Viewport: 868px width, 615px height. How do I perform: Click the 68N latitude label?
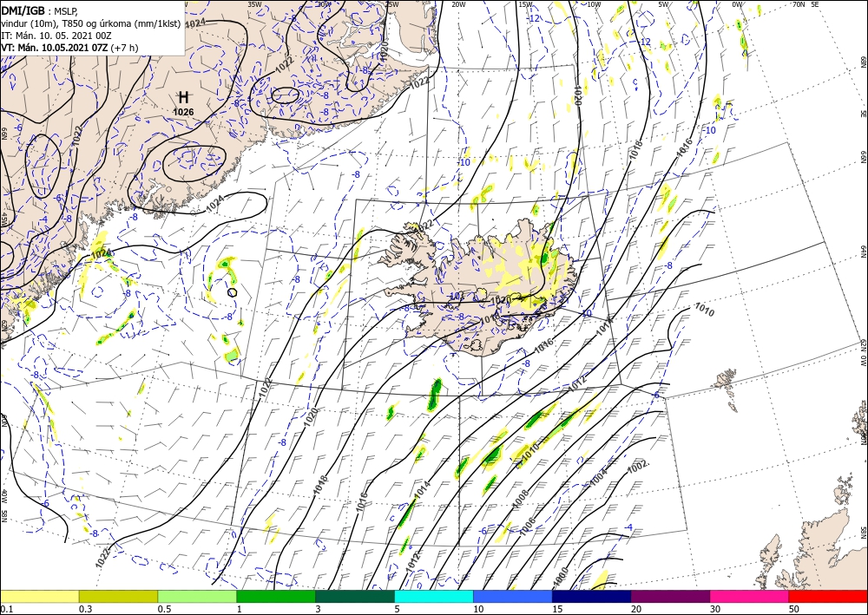[863, 62]
